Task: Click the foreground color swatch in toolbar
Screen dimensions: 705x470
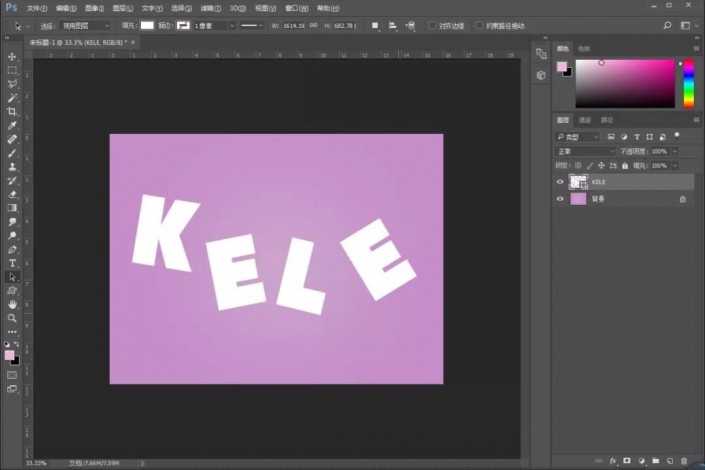Action: pyautogui.click(x=9, y=355)
